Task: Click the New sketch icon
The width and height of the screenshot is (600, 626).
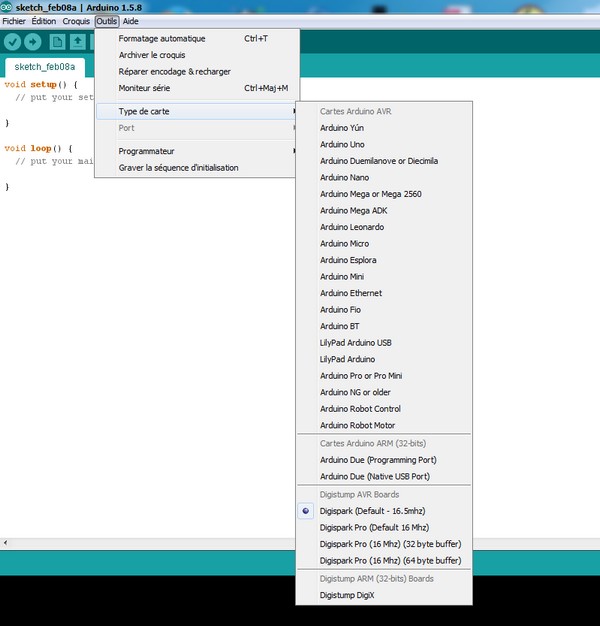Action: coord(57,42)
